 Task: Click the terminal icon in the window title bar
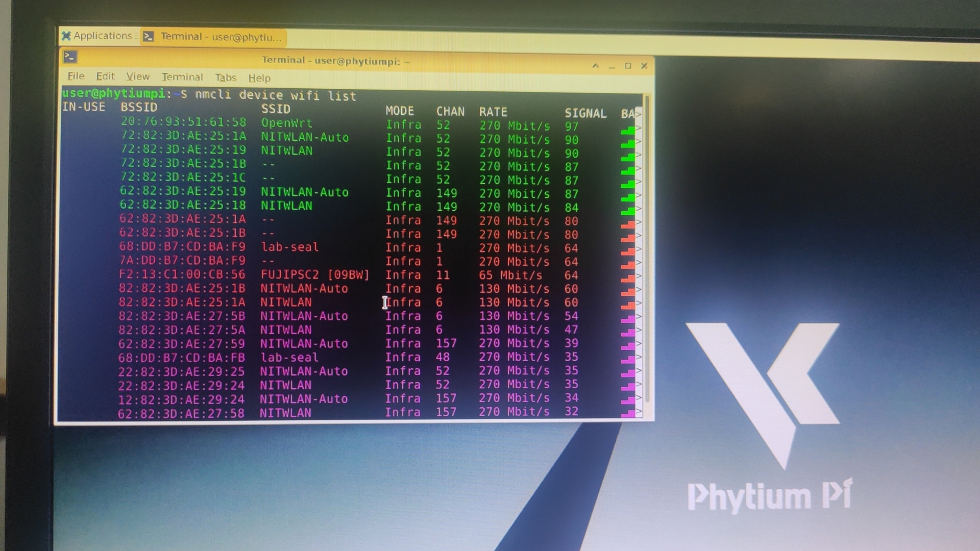click(x=70, y=57)
